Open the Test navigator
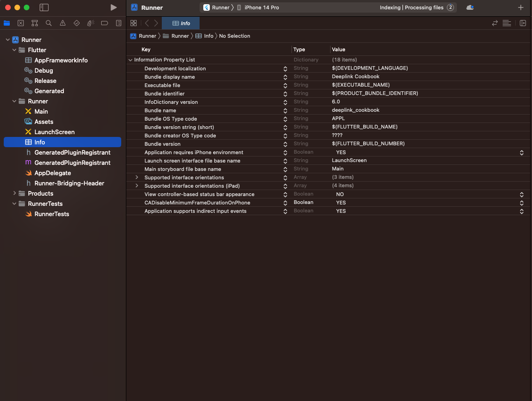Image resolution: width=532 pixels, height=401 pixels. 76,23
